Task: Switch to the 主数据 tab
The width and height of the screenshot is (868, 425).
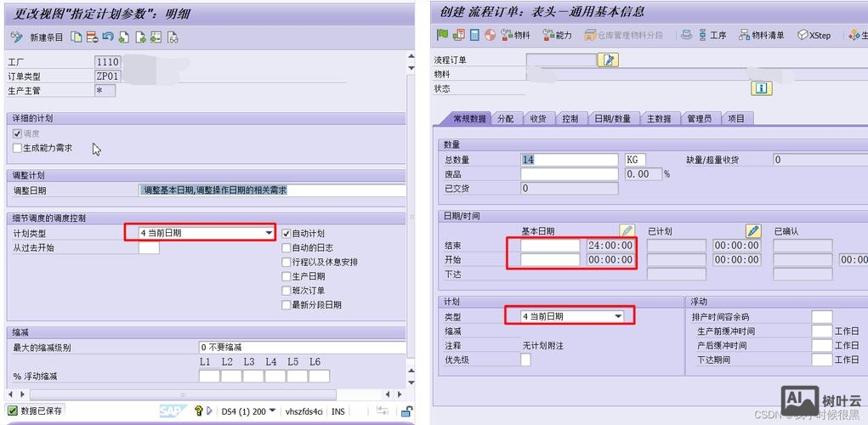Action: [659, 118]
